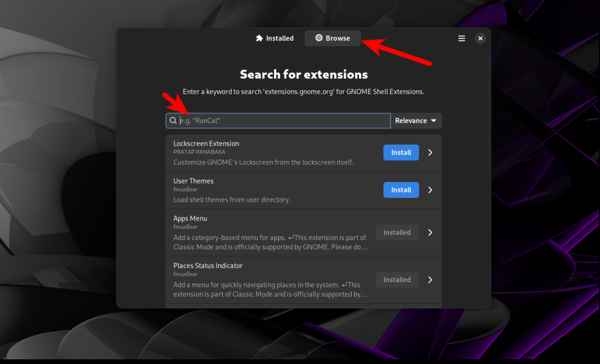Image resolution: width=600 pixels, height=364 pixels.
Task: Click the magnifier icon in search box
Action: pos(173,121)
